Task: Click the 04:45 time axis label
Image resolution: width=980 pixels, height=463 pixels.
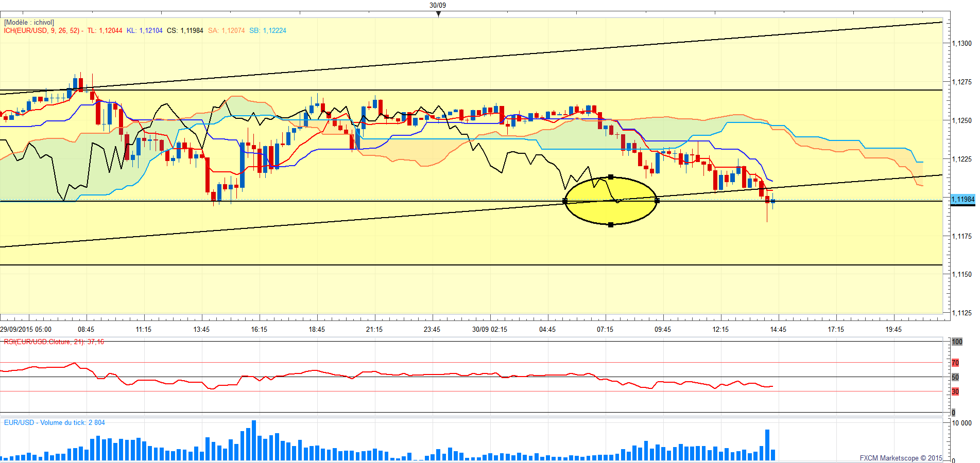Action: pyautogui.click(x=547, y=330)
